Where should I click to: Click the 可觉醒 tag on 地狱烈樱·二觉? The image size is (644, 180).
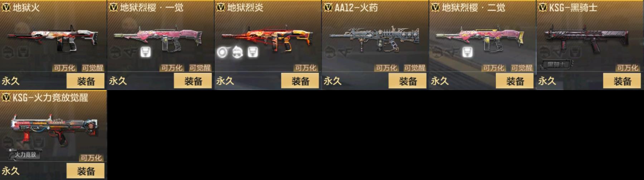[522, 68]
